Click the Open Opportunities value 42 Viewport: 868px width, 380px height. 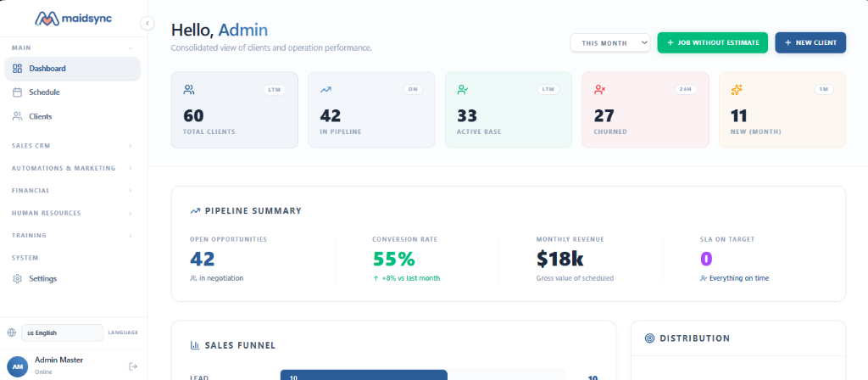coord(202,259)
